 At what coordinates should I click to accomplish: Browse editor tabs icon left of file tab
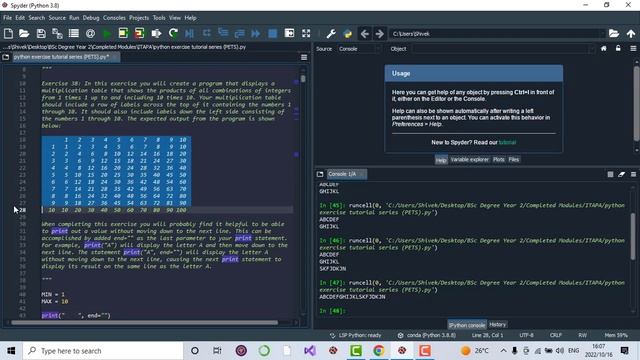(6, 57)
